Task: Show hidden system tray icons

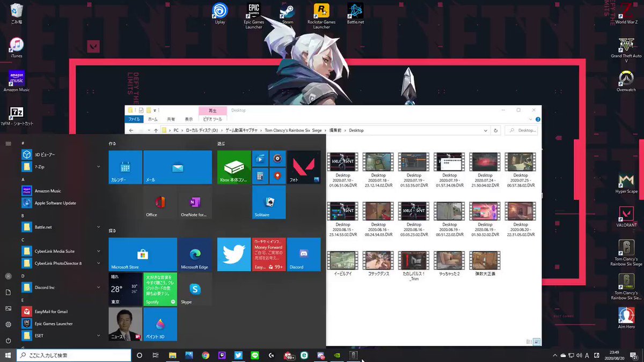Action: point(555,355)
